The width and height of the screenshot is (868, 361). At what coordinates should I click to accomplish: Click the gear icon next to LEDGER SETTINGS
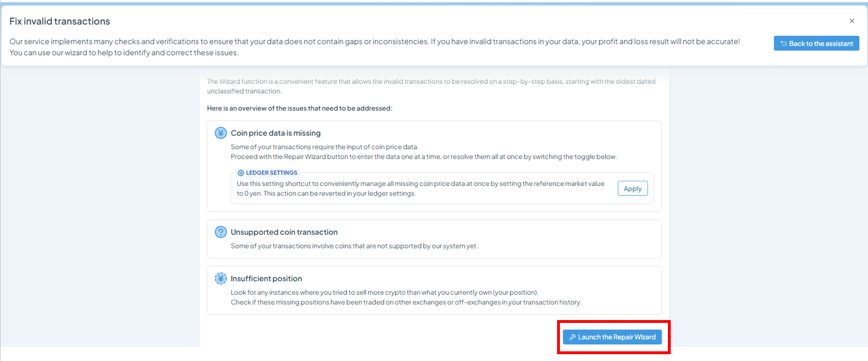tap(241, 173)
